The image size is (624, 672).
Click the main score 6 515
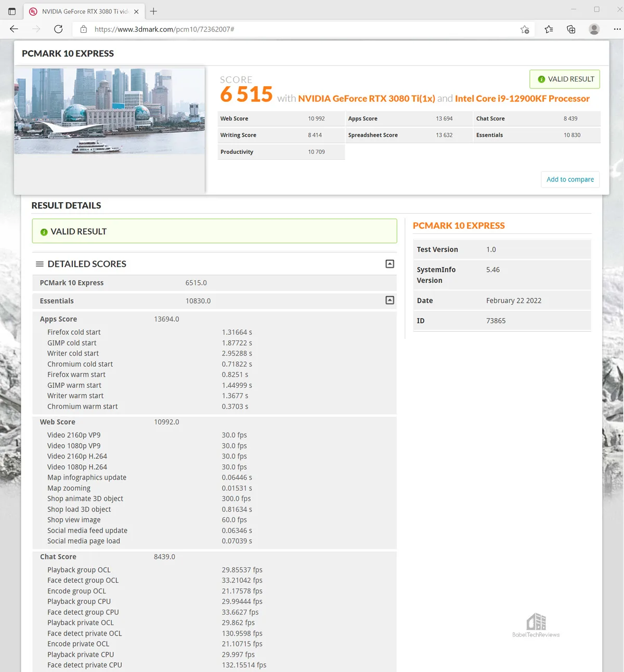246,95
